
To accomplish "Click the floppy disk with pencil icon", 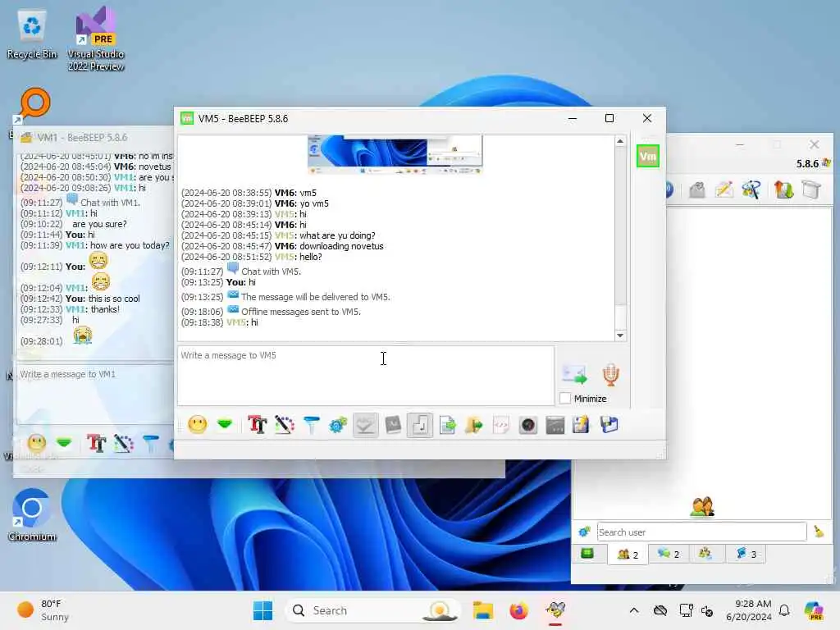I will click(x=582, y=426).
